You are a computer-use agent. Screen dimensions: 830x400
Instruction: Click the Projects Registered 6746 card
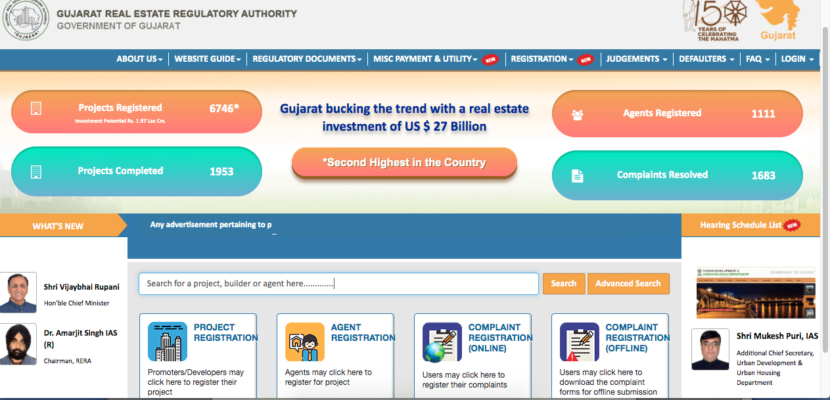pos(137,112)
